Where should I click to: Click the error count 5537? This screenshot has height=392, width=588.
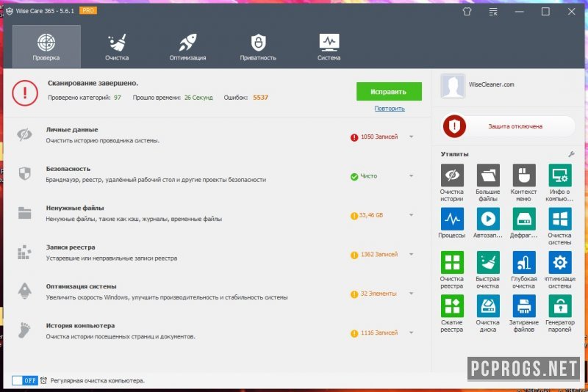pos(261,98)
